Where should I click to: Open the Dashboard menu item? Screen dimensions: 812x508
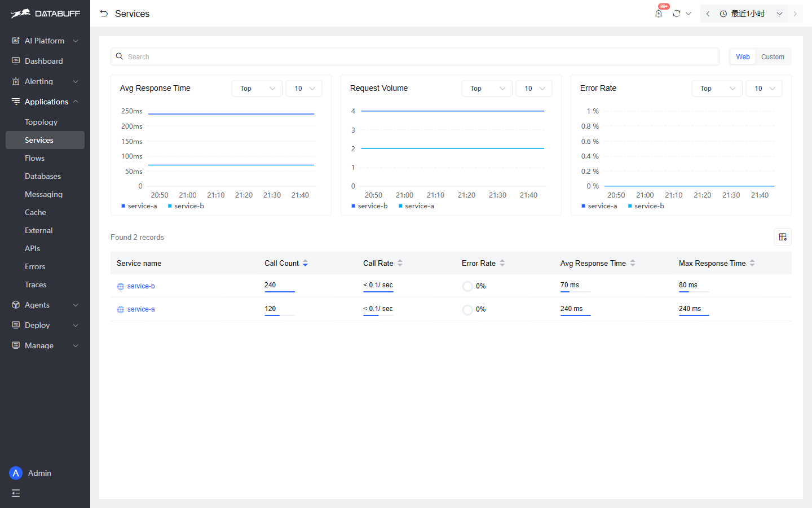pyautogui.click(x=45, y=61)
